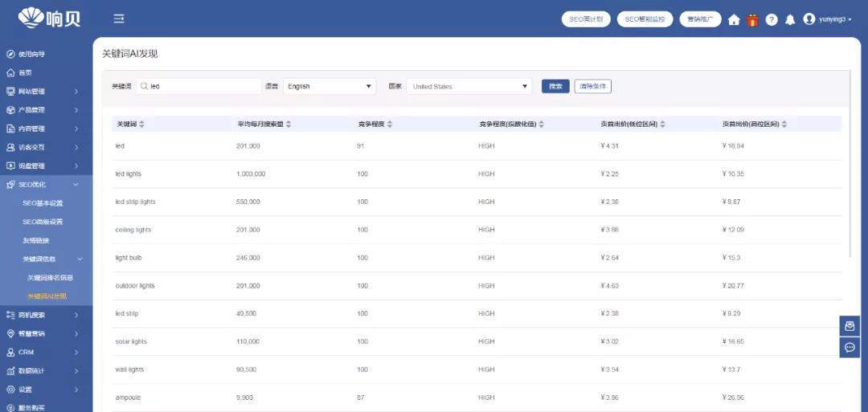Open help via question mark icon
This screenshot has width=868, height=412.
(772, 19)
